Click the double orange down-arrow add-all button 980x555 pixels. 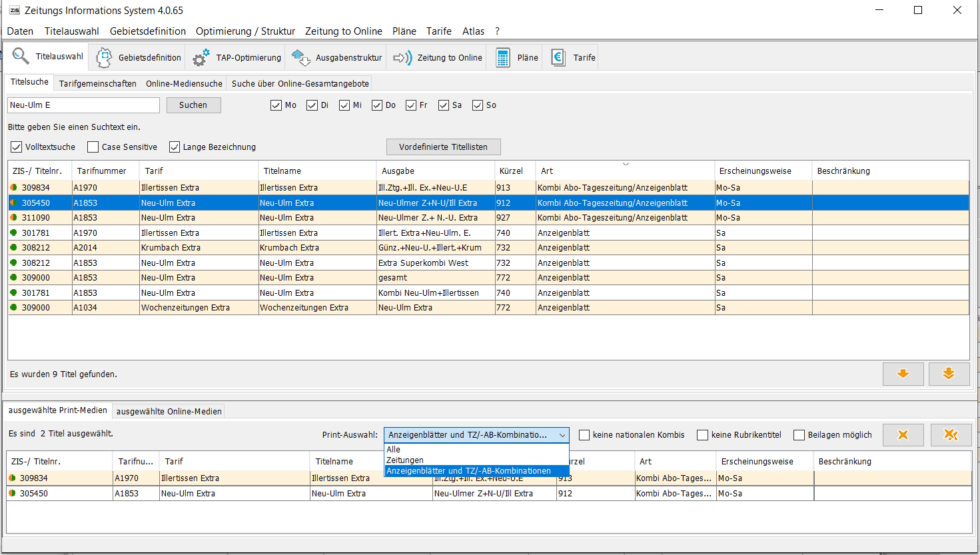click(x=949, y=374)
